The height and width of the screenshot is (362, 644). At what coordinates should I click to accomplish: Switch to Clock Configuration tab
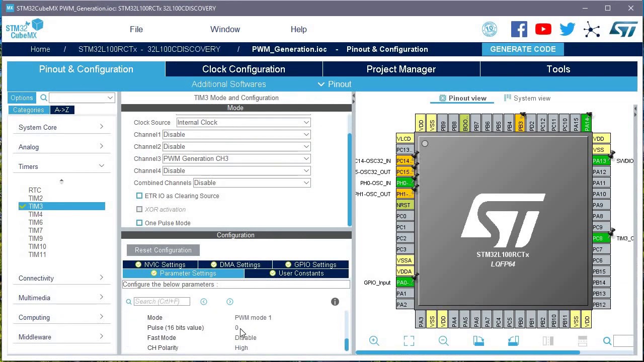[x=244, y=69]
